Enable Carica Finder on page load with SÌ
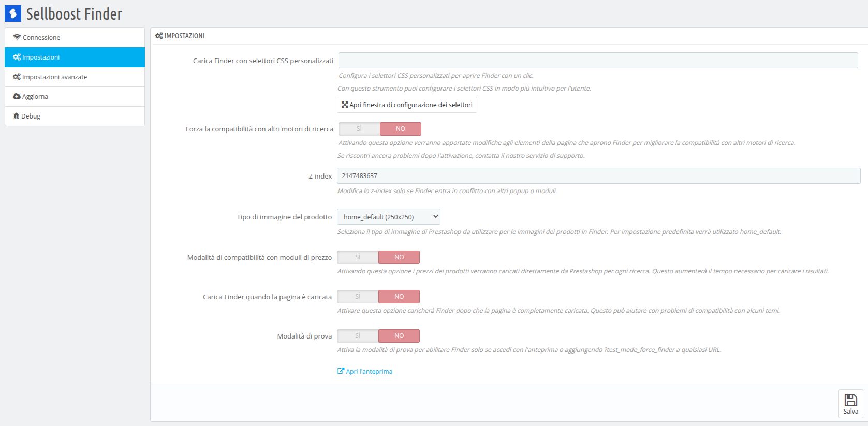The image size is (868, 426). (x=358, y=297)
